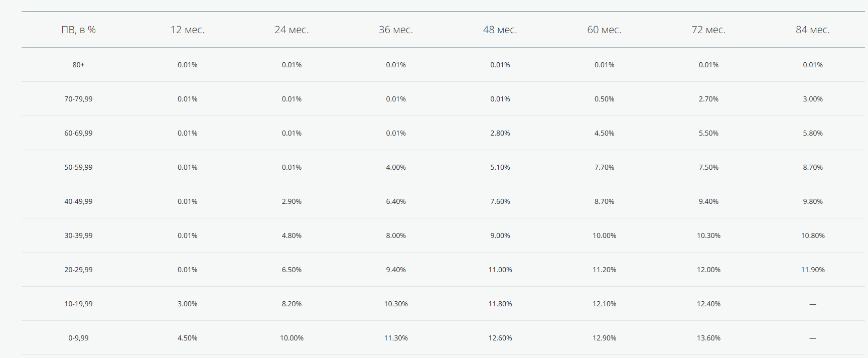Click the '0-9,99' row label
The height and width of the screenshot is (358, 868).
pos(78,338)
